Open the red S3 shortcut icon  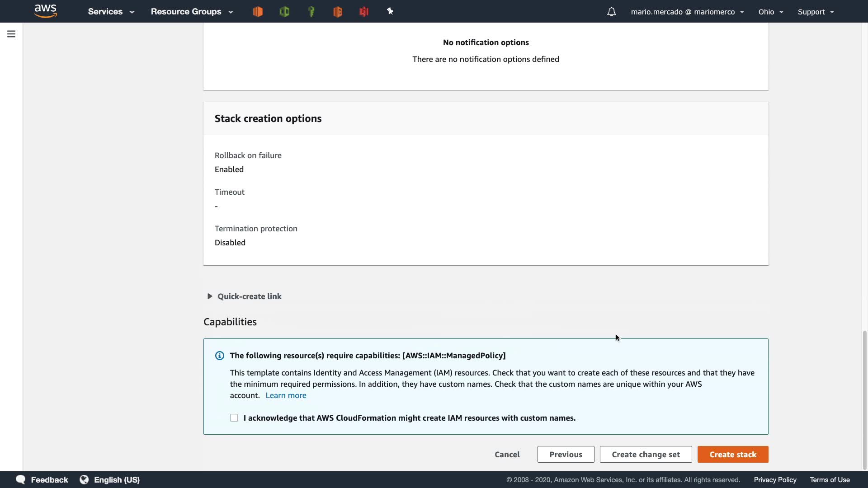click(x=364, y=12)
